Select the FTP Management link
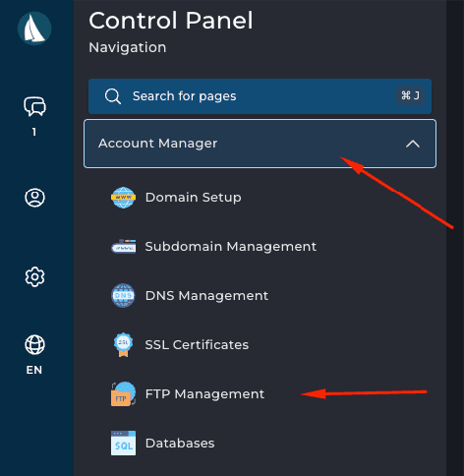This screenshot has height=476, width=464. [204, 394]
